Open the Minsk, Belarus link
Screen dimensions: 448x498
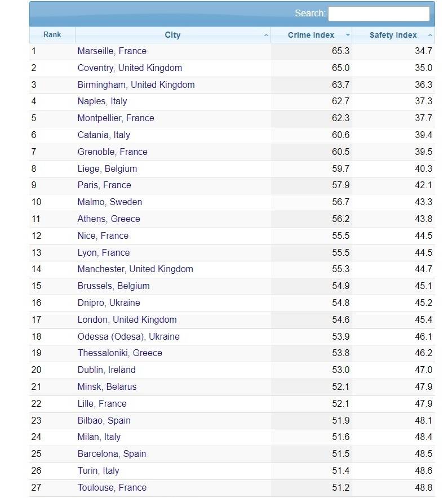107,387
